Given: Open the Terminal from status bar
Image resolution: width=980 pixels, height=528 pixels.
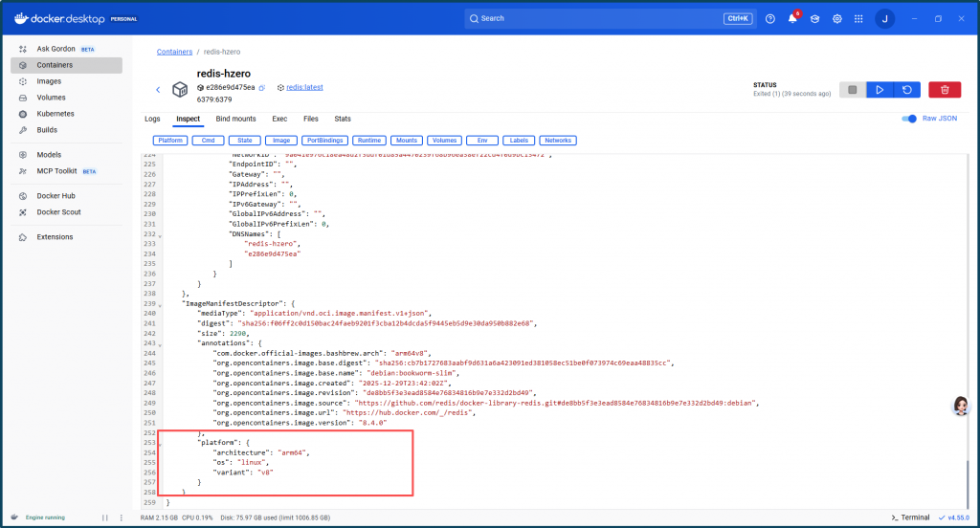Looking at the screenshot, I should [x=909, y=517].
